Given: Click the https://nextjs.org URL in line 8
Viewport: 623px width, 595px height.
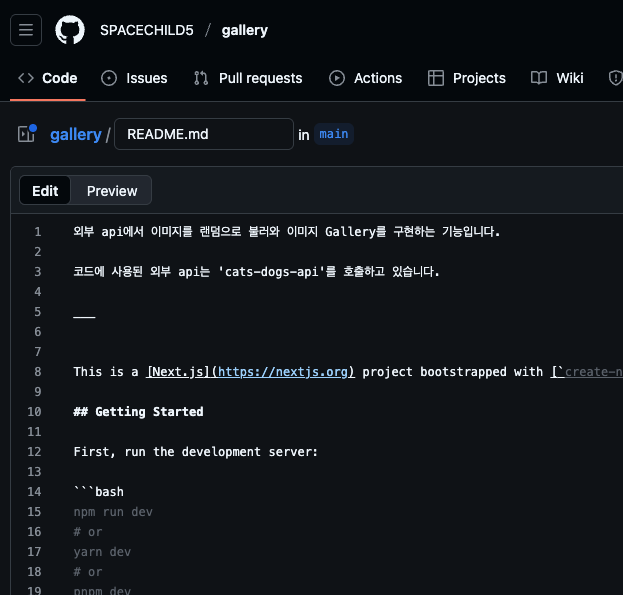Looking at the screenshot, I should coord(282,372).
